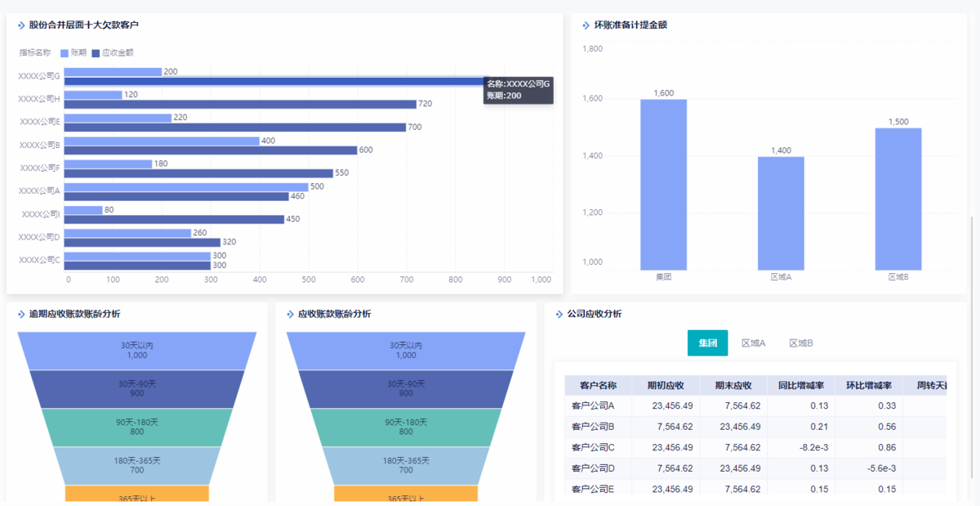
Task: Click the 30天以内 funnel top segment
Action: pos(137,351)
